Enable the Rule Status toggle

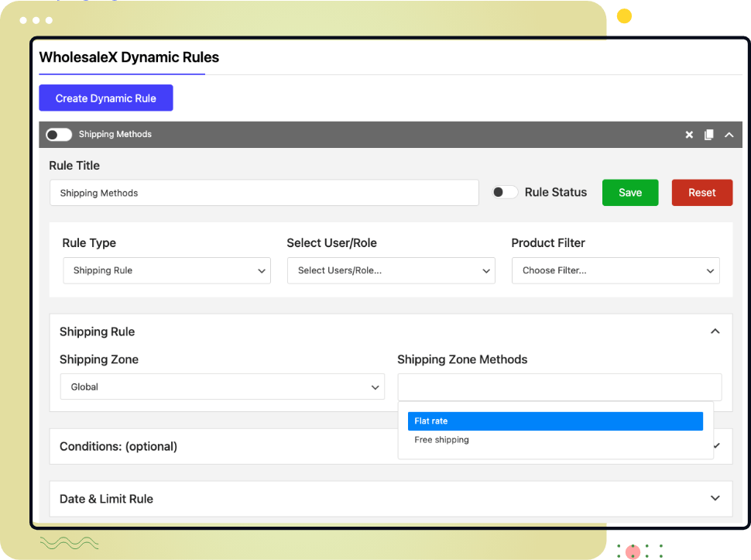(x=505, y=192)
